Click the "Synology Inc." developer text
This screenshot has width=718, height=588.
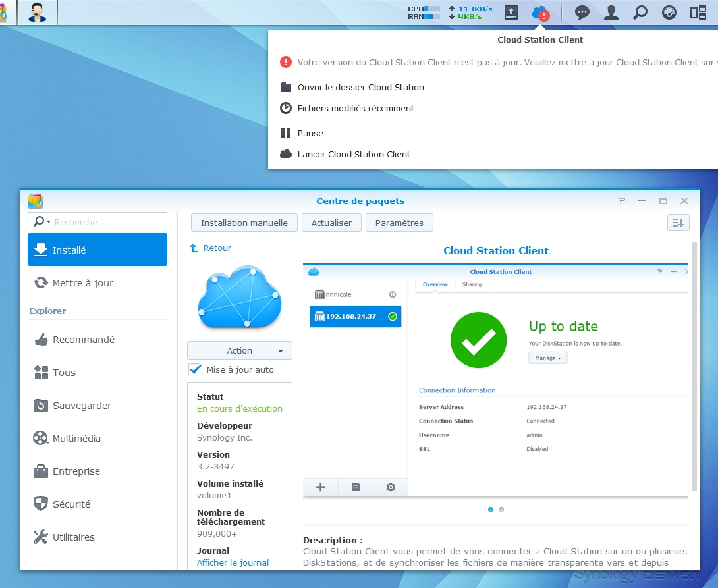225,437
